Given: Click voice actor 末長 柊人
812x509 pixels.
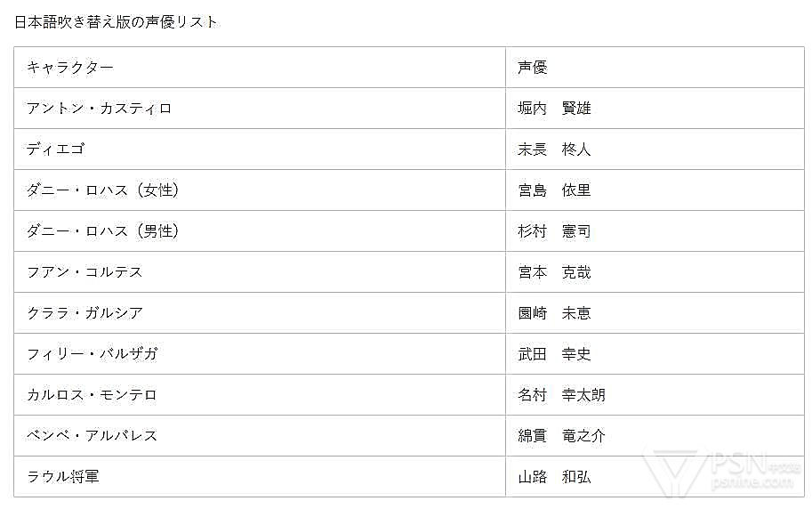Looking at the screenshot, I should click(x=554, y=149).
